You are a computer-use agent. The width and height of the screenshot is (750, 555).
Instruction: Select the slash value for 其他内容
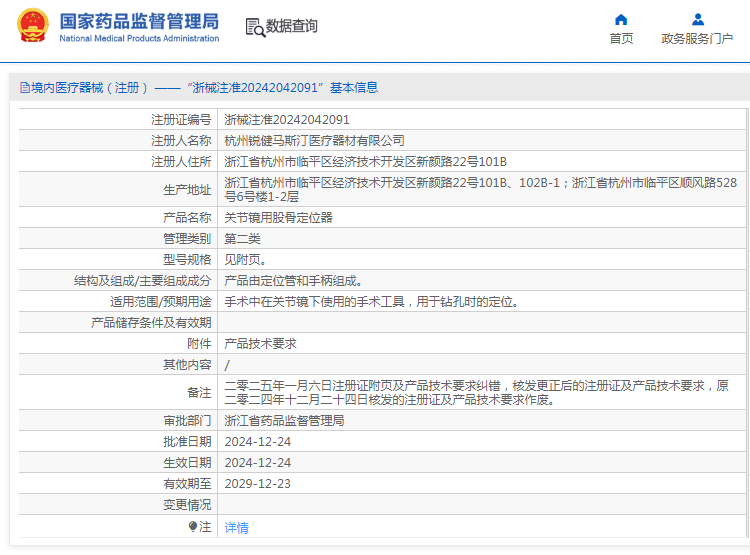click(227, 366)
